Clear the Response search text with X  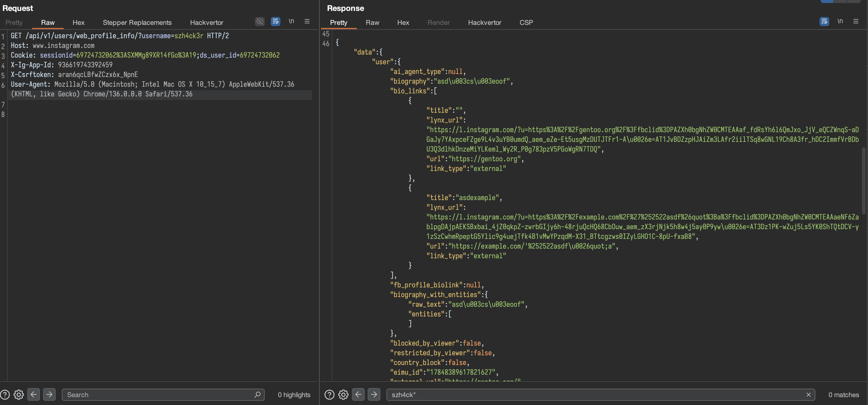point(808,395)
